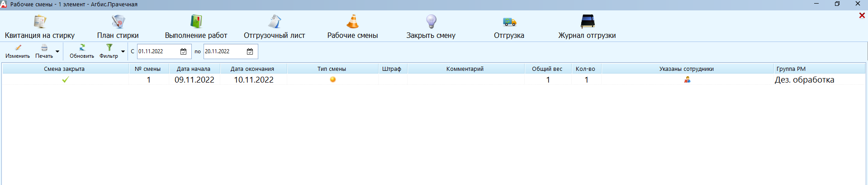Open calendar picker for start date
This screenshot has height=185, width=868.
(184, 51)
